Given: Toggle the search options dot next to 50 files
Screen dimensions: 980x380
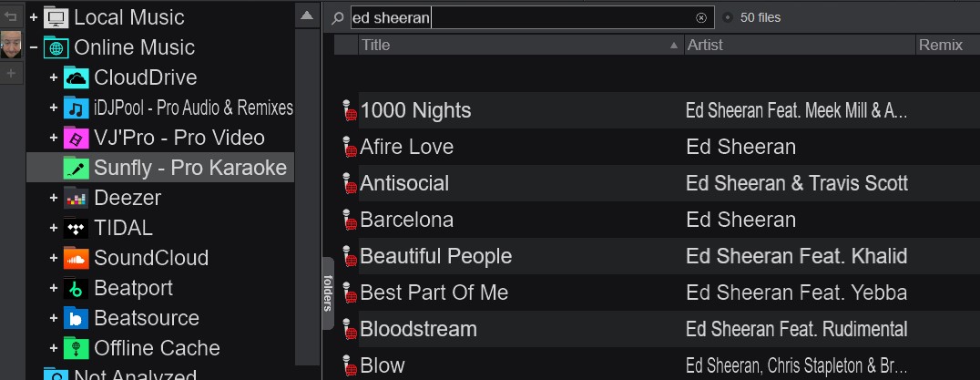Looking at the screenshot, I should click(x=727, y=17).
